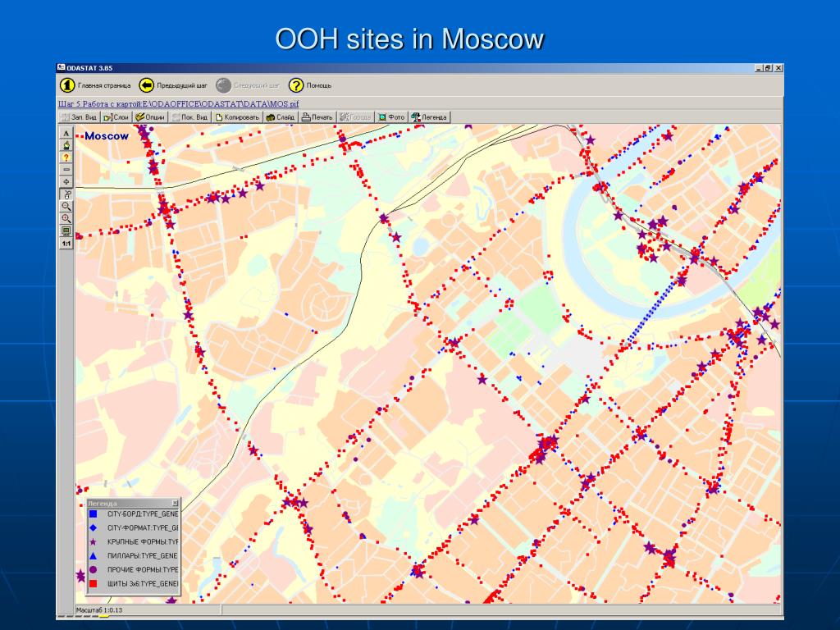Click the 1:1 scale button
The height and width of the screenshot is (630, 840).
[x=66, y=243]
